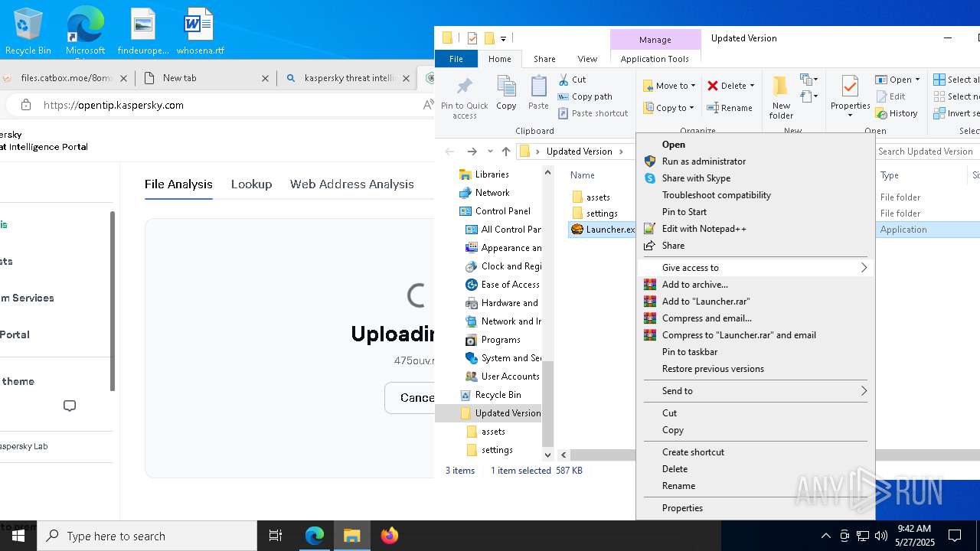Open Firefox from the taskbar
Screen dimensions: 980x551
coord(389,536)
